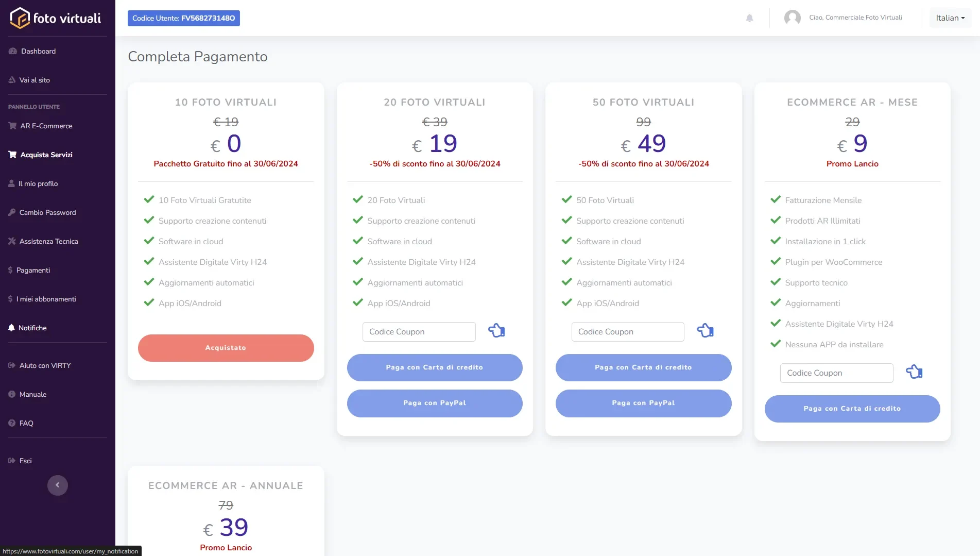
Task: Click 'Pacchetto Gratuito fino al 30/06/2024' text
Action: click(226, 164)
